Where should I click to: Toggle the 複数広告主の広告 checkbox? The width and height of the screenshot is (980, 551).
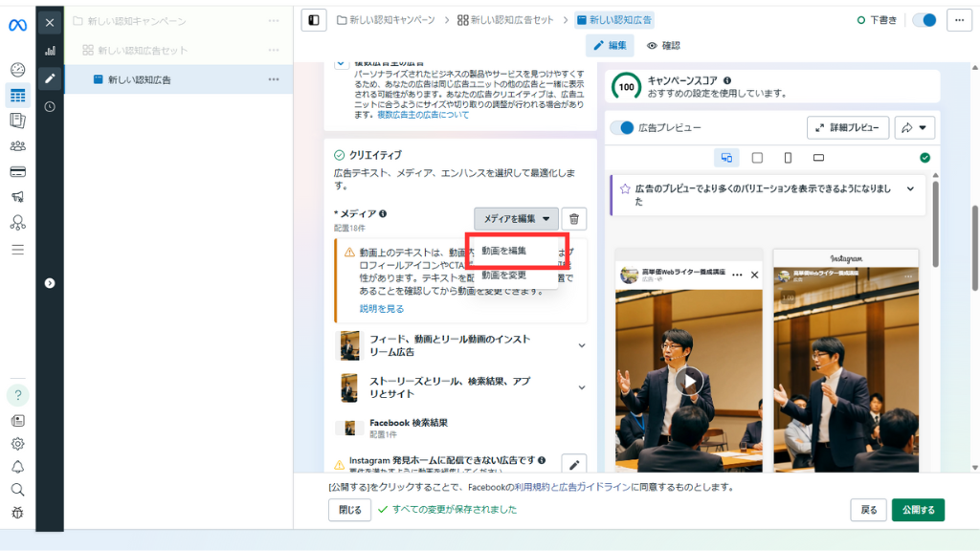pos(341,62)
